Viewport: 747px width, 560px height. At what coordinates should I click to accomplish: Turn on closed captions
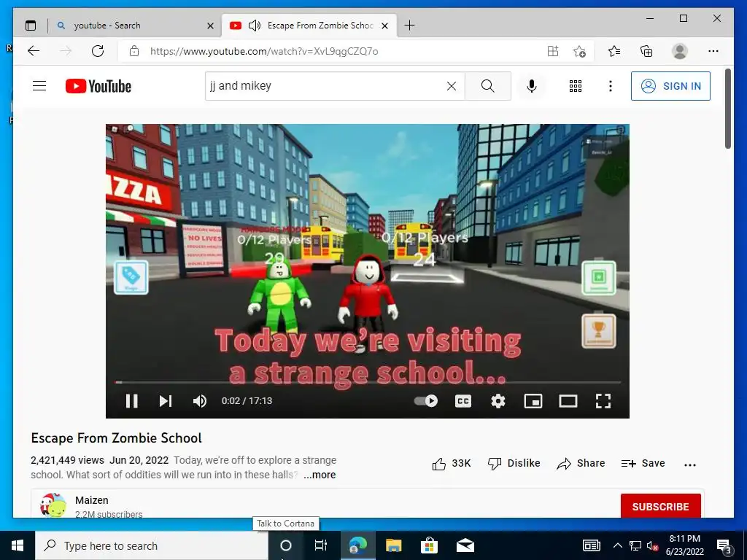[x=463, y=401]
